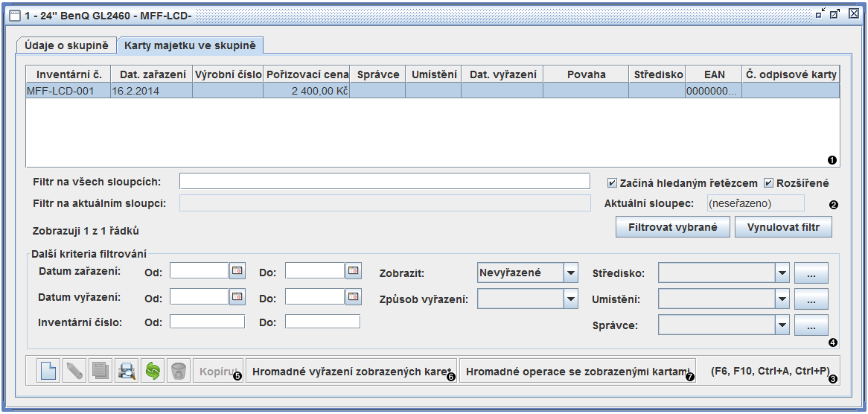Focus the Inventární číslo 'Do' field
868x414 pixels.
pos(323,322)
